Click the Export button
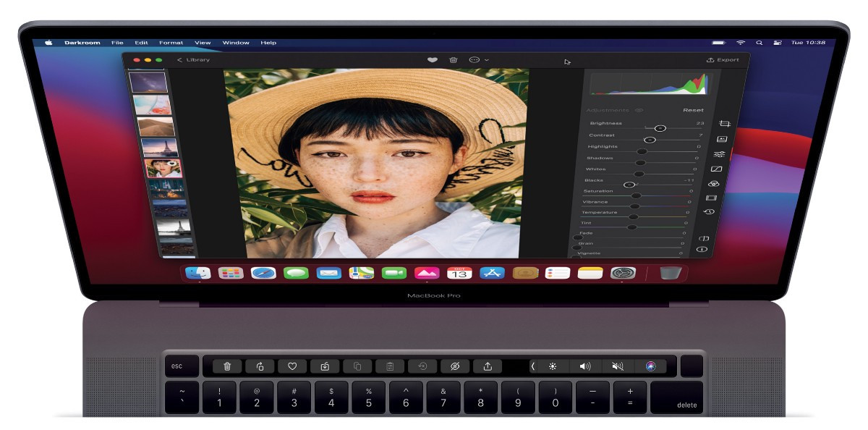 tap(723, 60)
